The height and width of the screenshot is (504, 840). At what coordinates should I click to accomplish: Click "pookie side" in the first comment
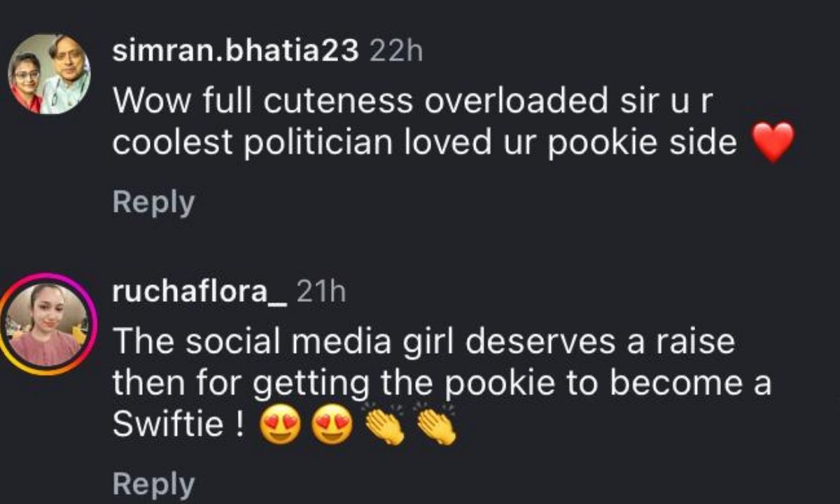pos(655,143)
